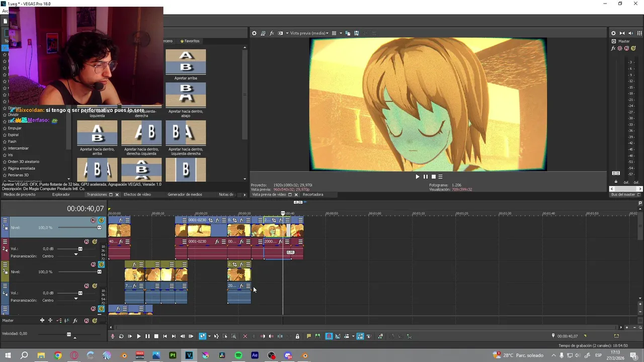644x362 pixels.
Task: Toggle automatic crossfades icon in toolbar
Action: point(338,336)
